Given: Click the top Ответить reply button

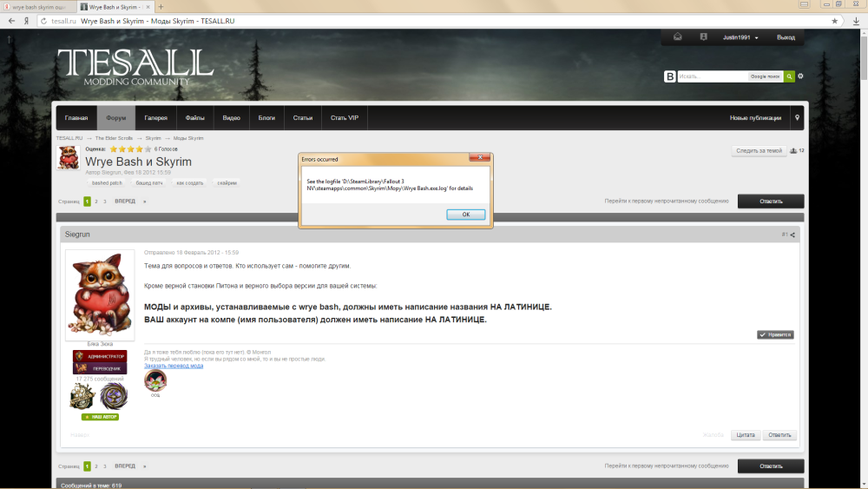Looking at the screenshot, I should [771, 202].
